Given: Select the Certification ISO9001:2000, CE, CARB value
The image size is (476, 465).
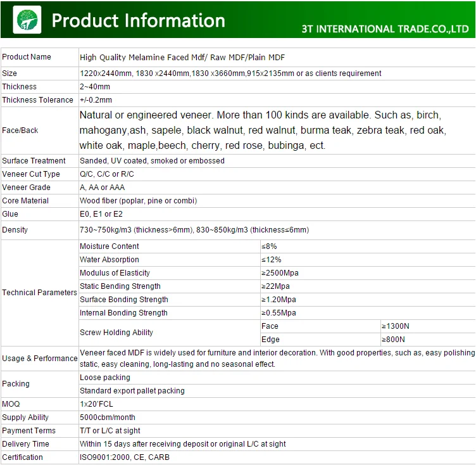Looking at the screenshot, I should 125,457.
